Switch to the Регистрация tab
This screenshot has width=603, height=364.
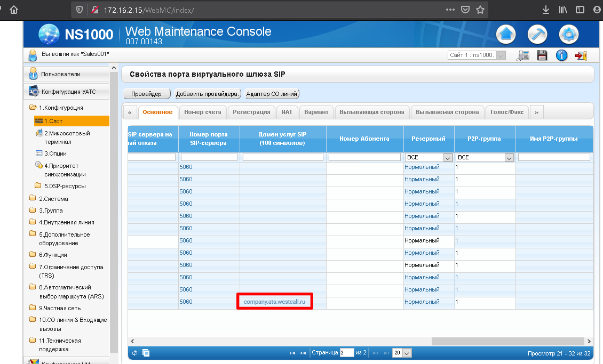click(251, 112)
